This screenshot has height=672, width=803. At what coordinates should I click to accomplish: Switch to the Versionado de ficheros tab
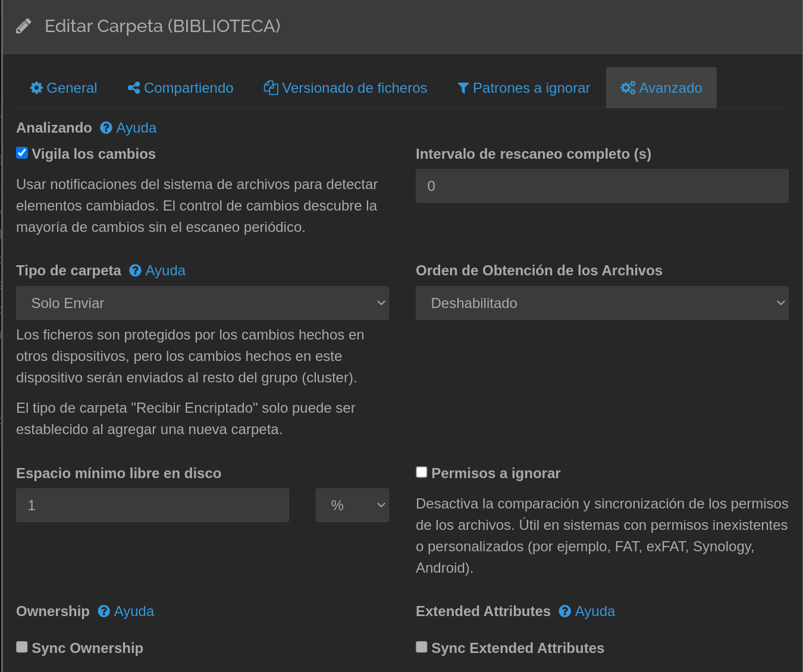(x=354, y=88)
